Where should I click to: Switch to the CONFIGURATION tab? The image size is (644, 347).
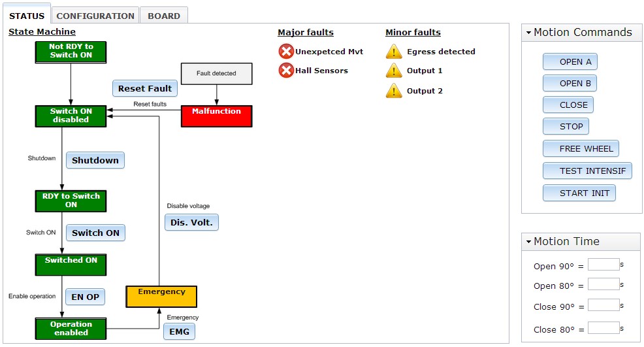(x=95, y=16)
